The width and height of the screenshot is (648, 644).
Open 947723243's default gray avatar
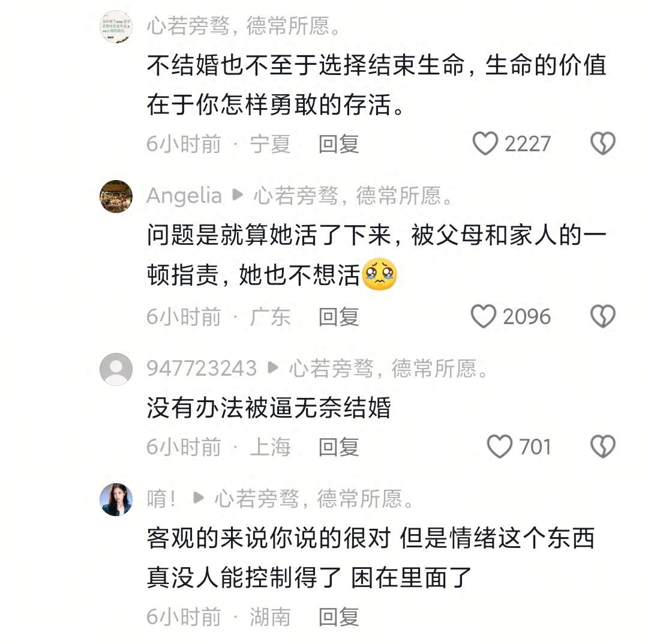point(116,368)
